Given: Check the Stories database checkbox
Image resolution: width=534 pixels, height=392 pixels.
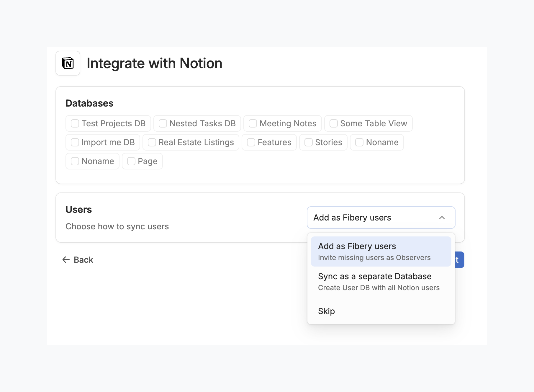Looking at the screenshot, I should 309,142.
